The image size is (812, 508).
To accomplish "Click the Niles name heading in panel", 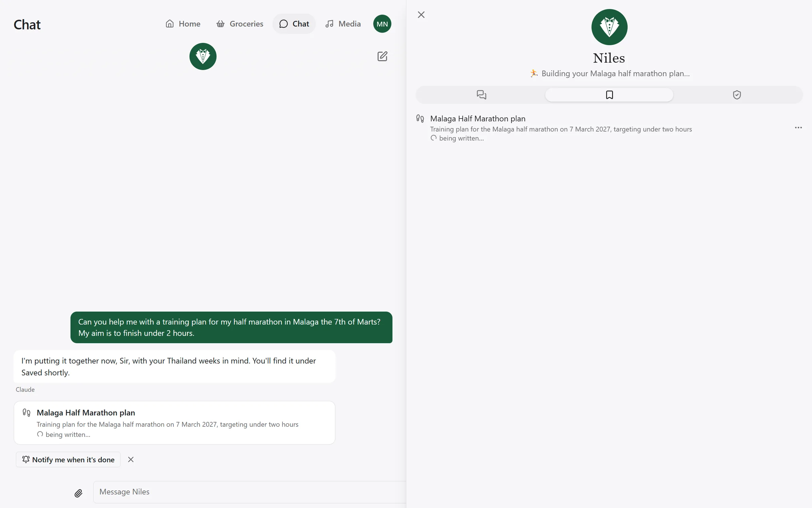I will 609,58.
